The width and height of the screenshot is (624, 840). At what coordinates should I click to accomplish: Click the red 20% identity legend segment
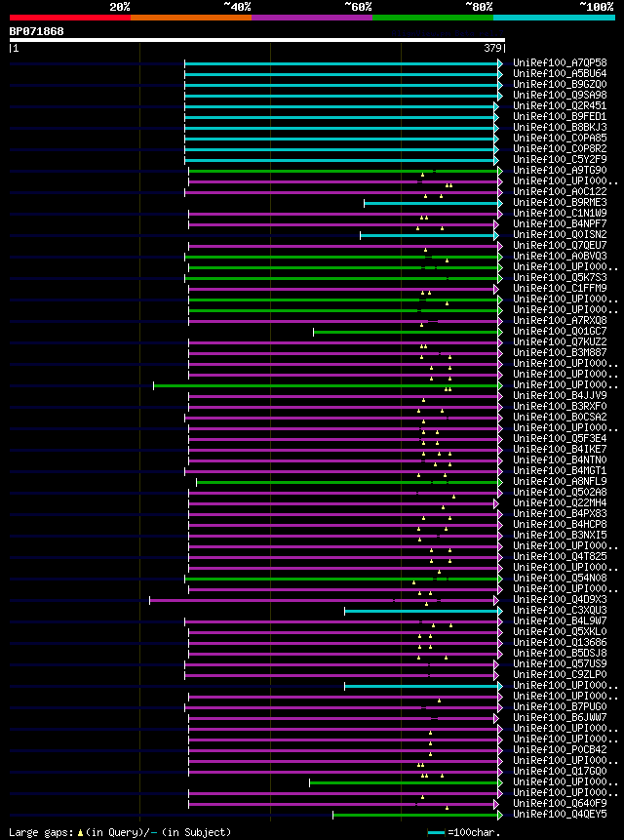(70, 18)
